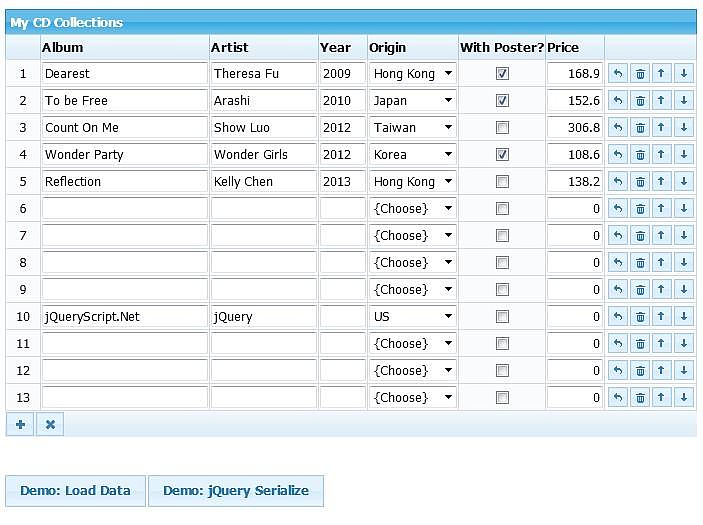Screen dimensions: 703x525
Task: Click the insert row icon in row 7
Action: (x=618, y=235)
